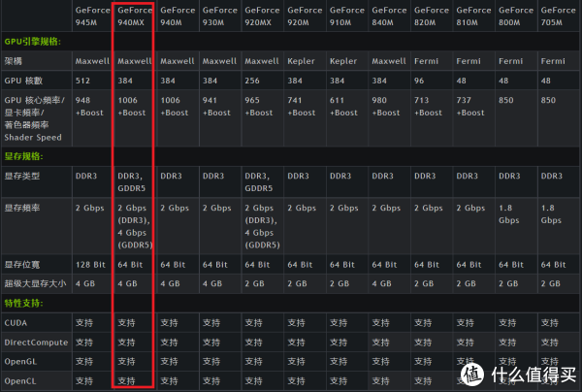Select '2 GB' memory in the 920MX column
The height and width of the screenshot is (392, 582).
(254, 283)
